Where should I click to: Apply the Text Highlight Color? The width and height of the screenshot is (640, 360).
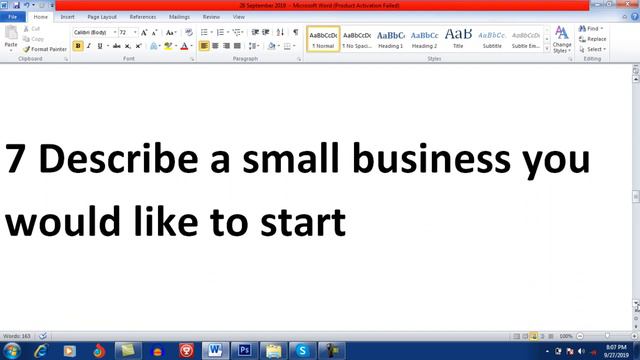[168, 46]
